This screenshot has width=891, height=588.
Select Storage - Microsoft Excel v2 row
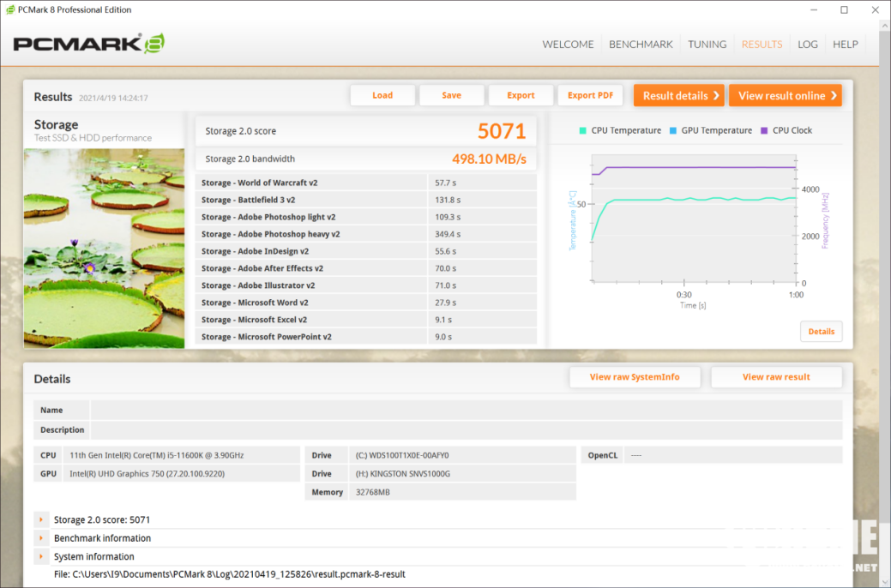pos(366,319)
